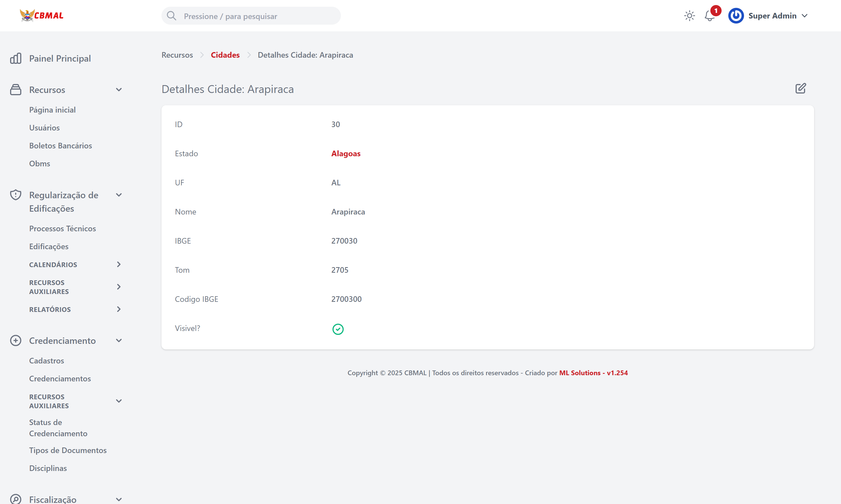Image resolution: width=841 pixels, height=504 pixels.
Task: Go to Processos Técnicos menu item
Action: pyautogui.click(x=63, y=228)
